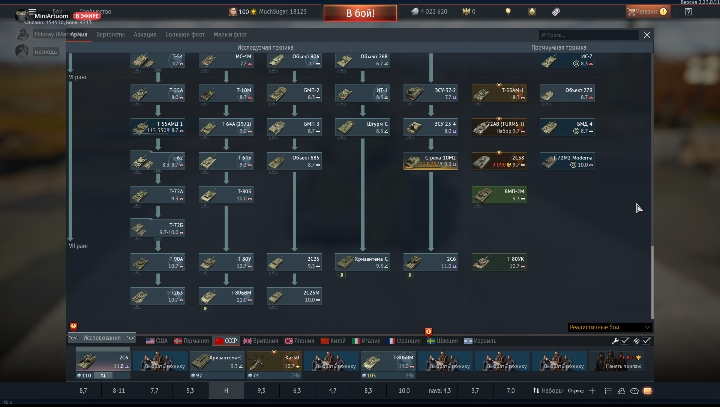Open the help question mark icon

pyautogui.click(x=688, y=11)
